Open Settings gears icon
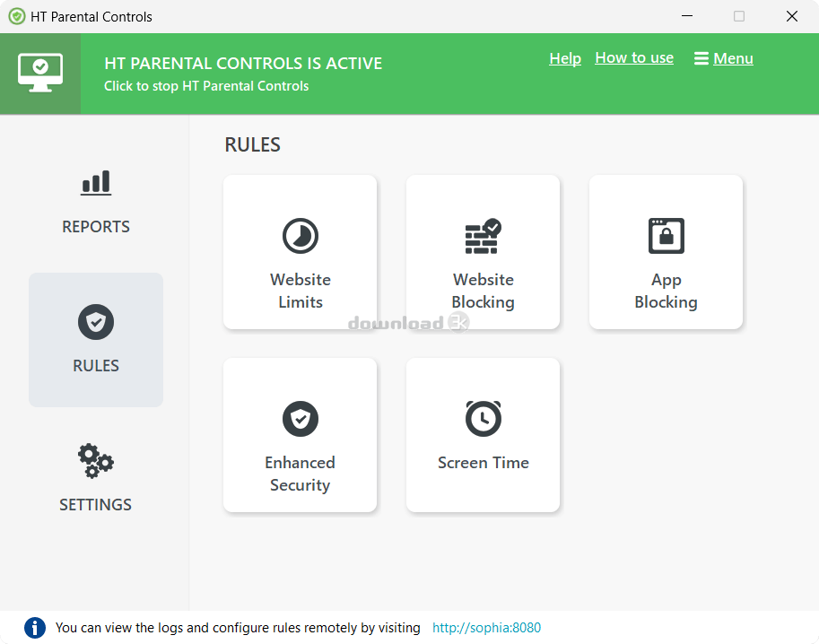The width and height of the screenshot is (819, 644). click(96, 461)
